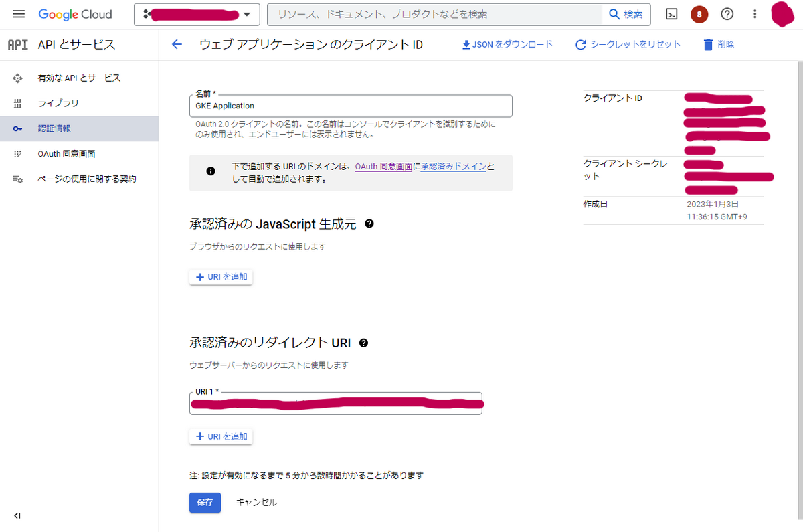The height and width of the screenshot is (532, 803).
Task: Click the キャンセル button
Action: (256, 502)
